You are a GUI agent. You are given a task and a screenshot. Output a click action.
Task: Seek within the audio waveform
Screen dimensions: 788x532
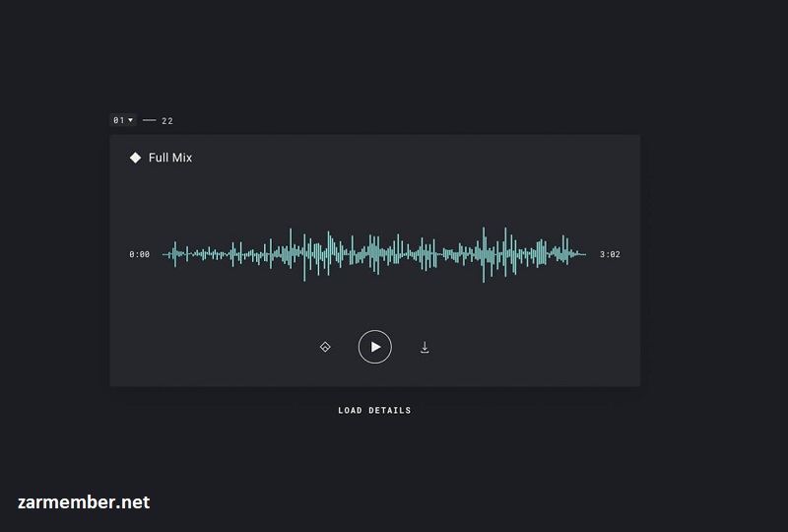(374, 254)
